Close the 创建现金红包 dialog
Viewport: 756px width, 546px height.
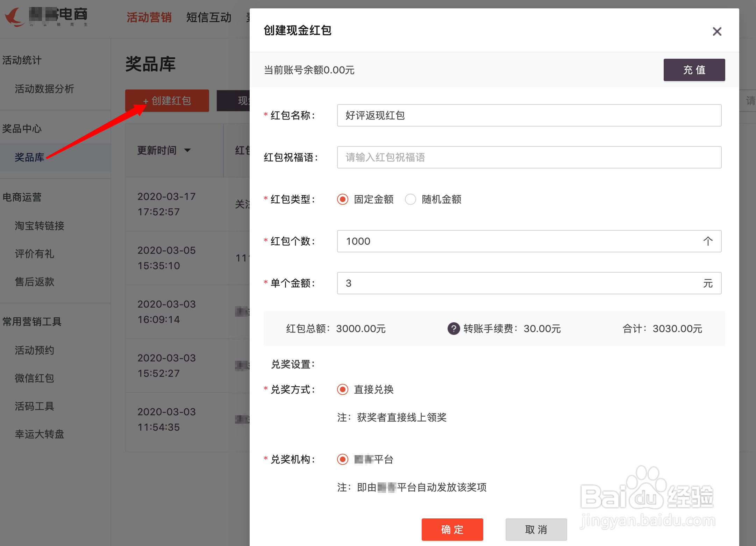(x=717, y=31)
